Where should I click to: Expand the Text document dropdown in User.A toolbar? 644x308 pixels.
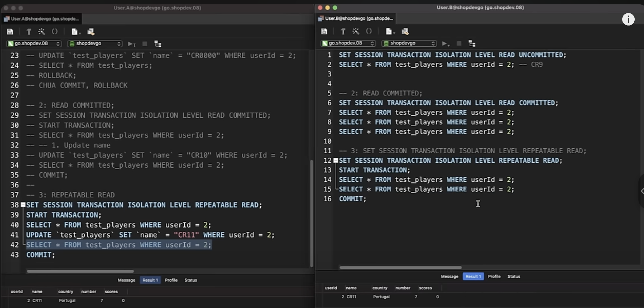coord(76,32)
